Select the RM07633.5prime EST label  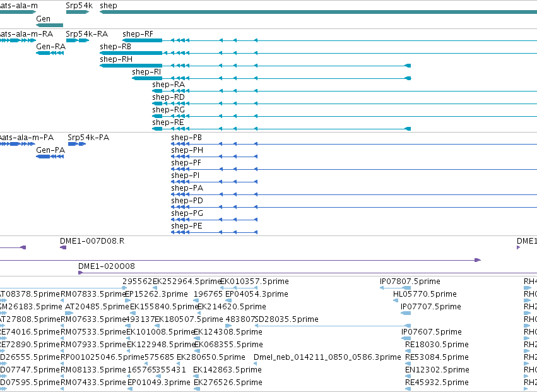coord(93,319)
